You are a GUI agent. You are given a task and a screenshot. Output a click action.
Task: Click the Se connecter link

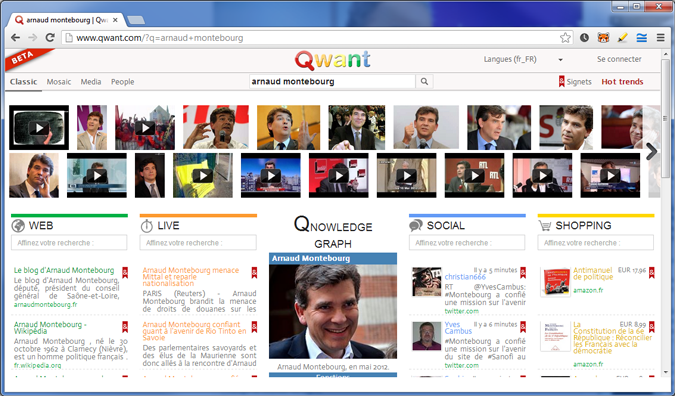click(x=619, y=59)
